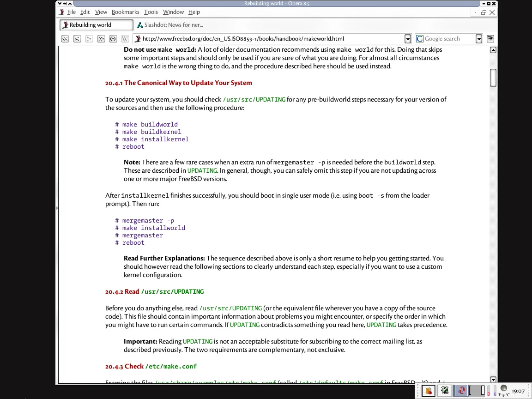Follow UPDATING link before 'contradicts something'
Image resolution: width=532 pixels, height=399 pixels.
coord(245,325)
